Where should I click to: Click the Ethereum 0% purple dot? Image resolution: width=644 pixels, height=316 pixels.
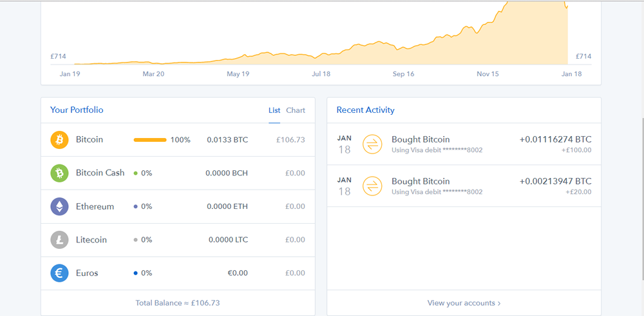coord(135,206)
